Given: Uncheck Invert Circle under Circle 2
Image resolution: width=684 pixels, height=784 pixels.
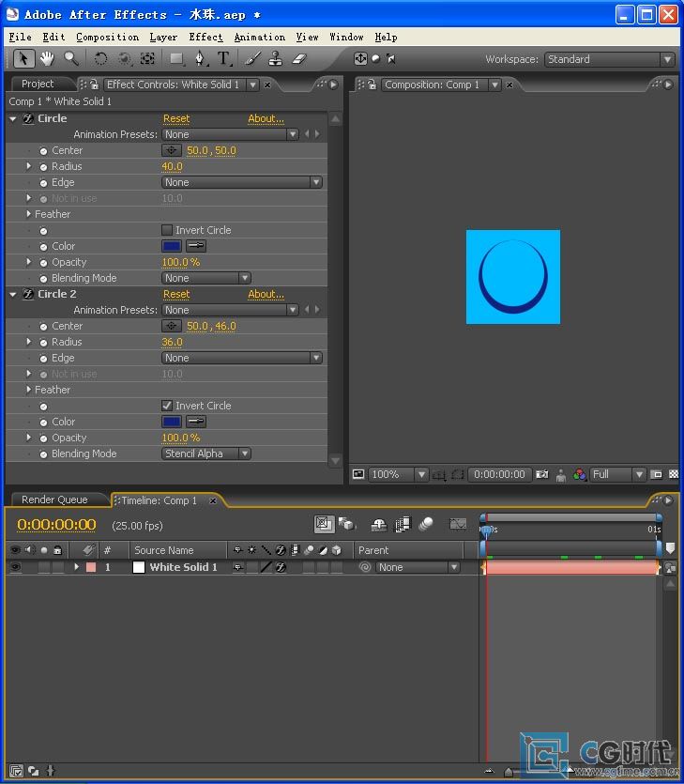Looking at the screenshot, I should pyautogui.click(x=167, y=406).
